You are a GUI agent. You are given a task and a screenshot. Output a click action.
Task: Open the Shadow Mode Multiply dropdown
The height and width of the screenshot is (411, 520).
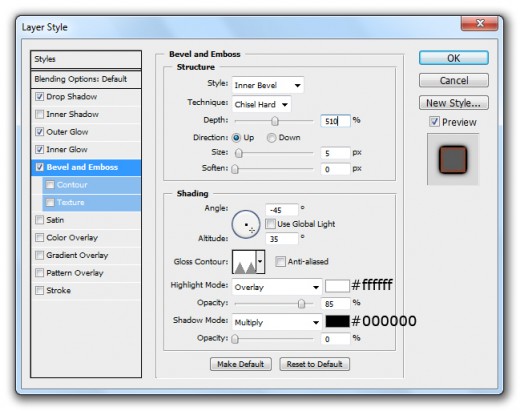277,322
